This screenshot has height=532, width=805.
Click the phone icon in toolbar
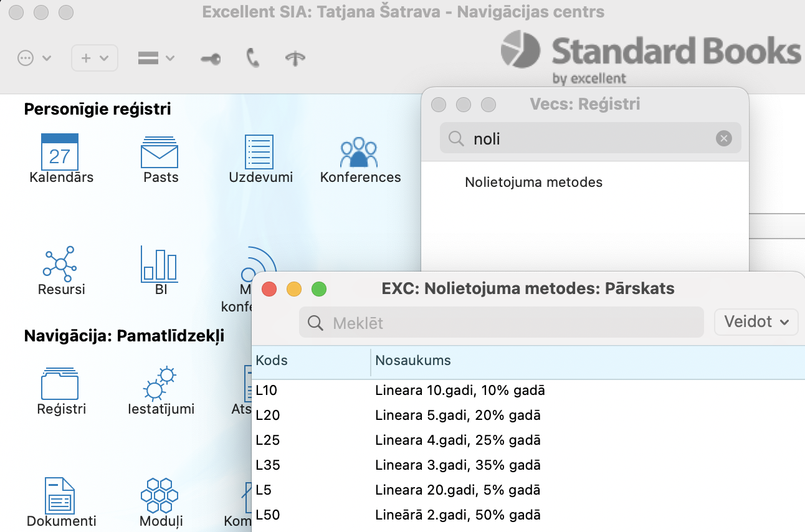click(252, 59)
